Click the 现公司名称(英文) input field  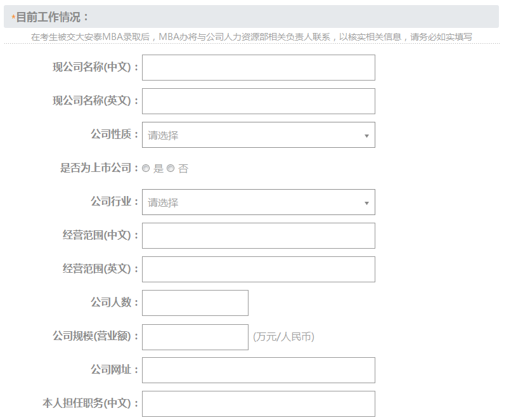coord(259,101)
